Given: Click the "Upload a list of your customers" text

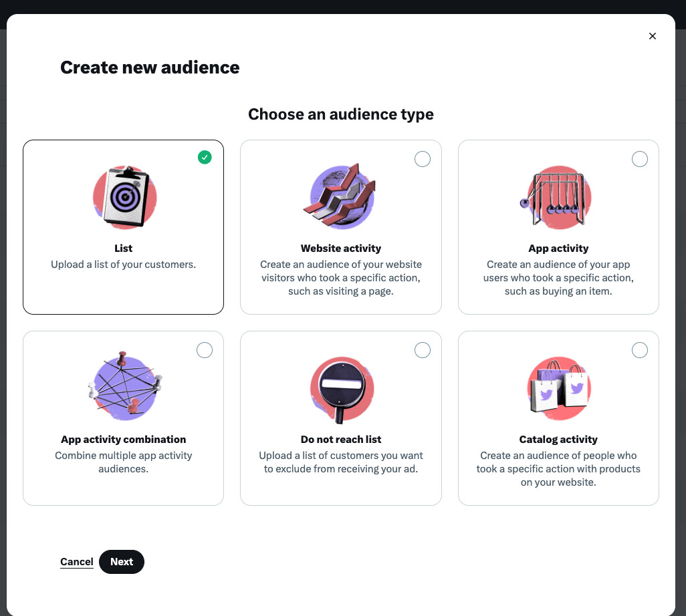Looking at the screenshot, I should 124,265.
